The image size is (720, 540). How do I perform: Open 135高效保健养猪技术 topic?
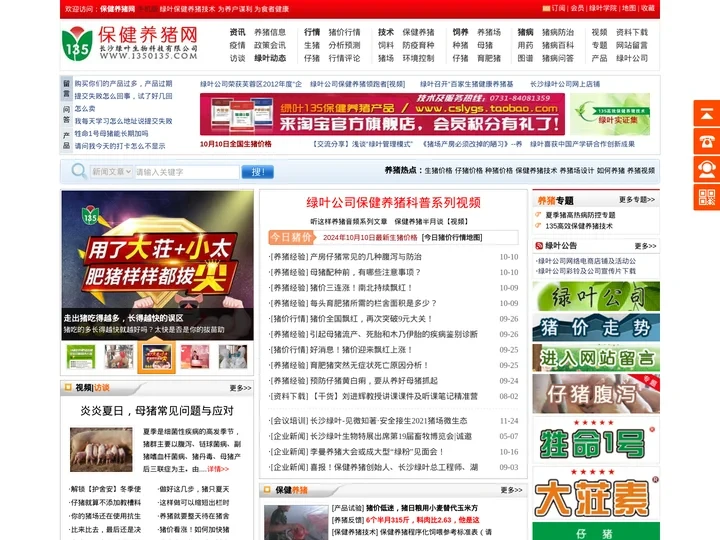(x=579, y=226)
